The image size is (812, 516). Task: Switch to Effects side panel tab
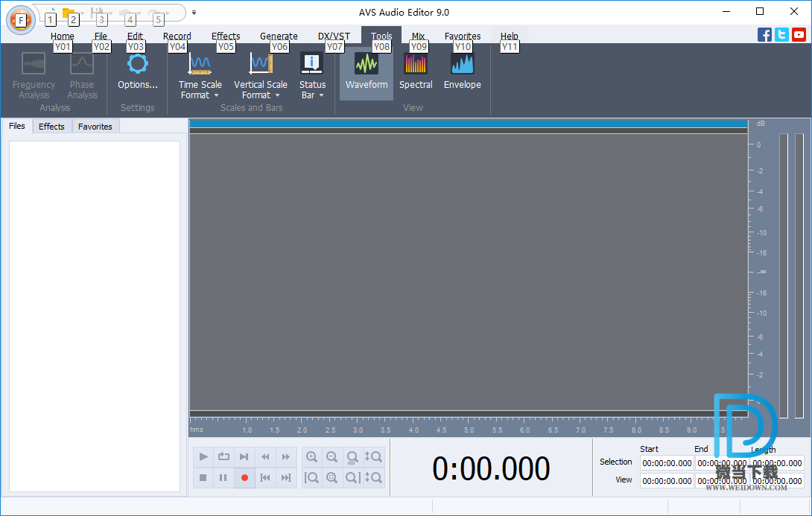click(52, 127)
